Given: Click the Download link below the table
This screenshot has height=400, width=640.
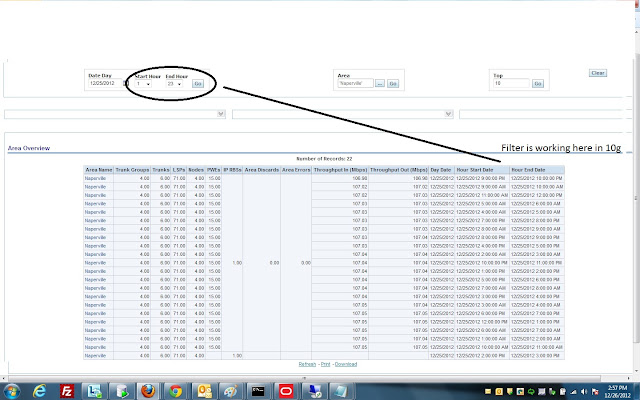Looking at the screenshot, I should point(346,364).
